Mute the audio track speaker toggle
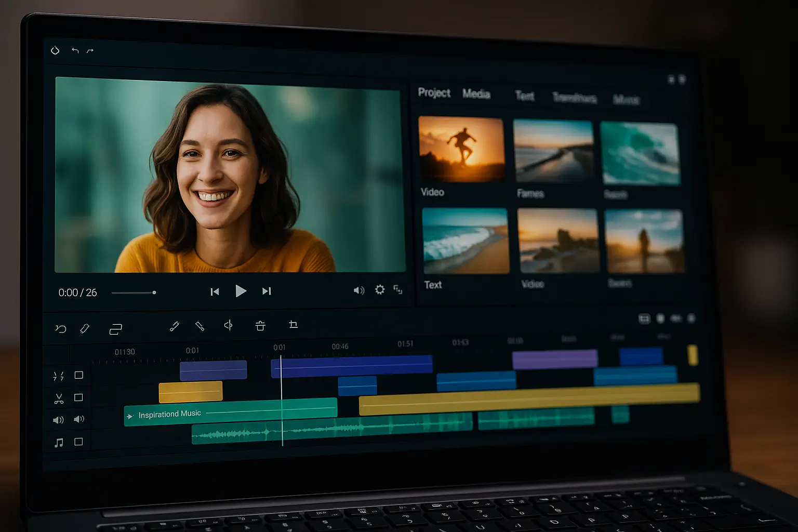The height and width of the screenshot is (532, 798). pyautogui.click(x=79, y=419)
